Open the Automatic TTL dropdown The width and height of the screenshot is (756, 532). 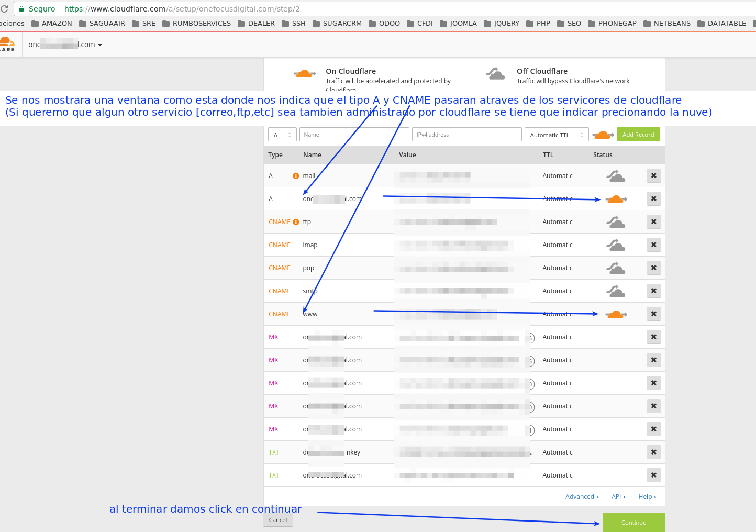[557, 135]
